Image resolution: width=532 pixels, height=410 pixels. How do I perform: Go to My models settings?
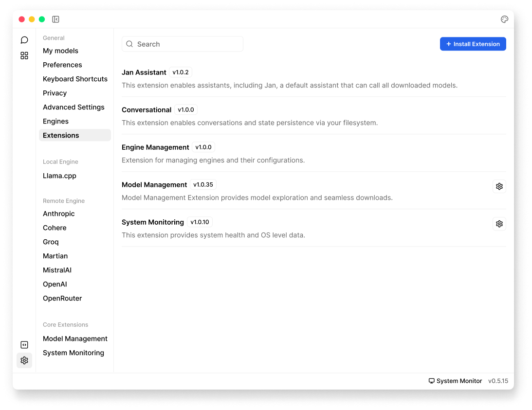(60, 51)
